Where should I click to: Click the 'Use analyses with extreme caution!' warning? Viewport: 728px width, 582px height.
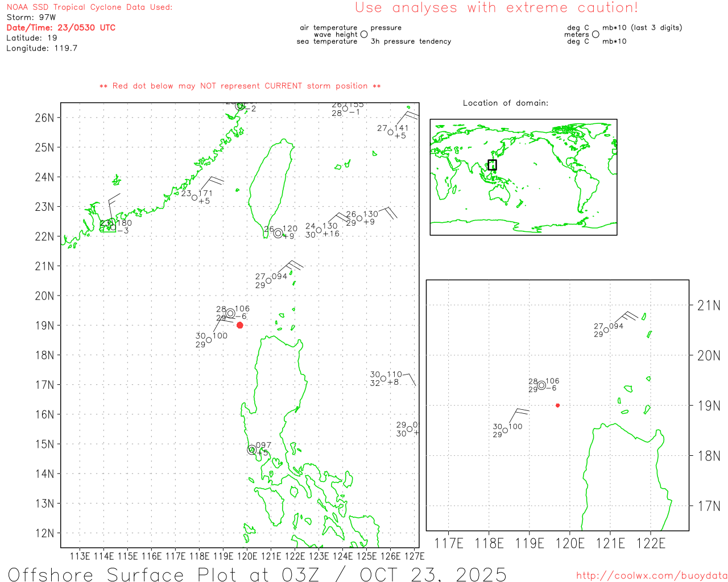(x=496, y=8)
